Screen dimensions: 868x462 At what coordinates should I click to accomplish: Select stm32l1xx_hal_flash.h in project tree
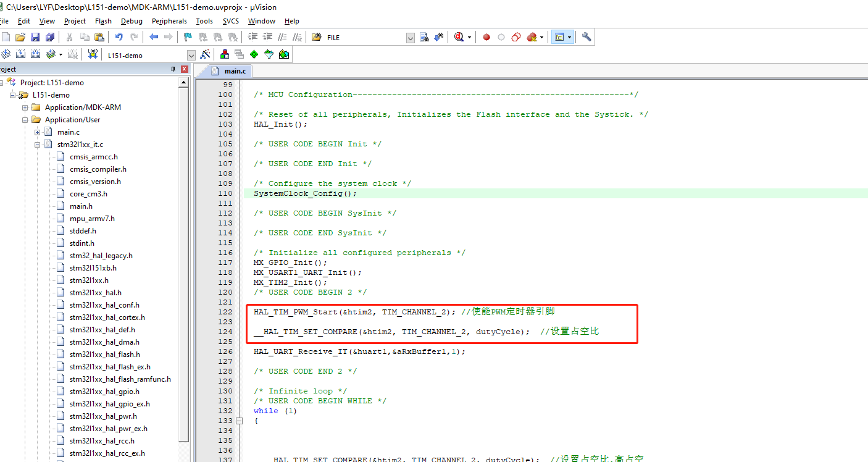[105, 354]
